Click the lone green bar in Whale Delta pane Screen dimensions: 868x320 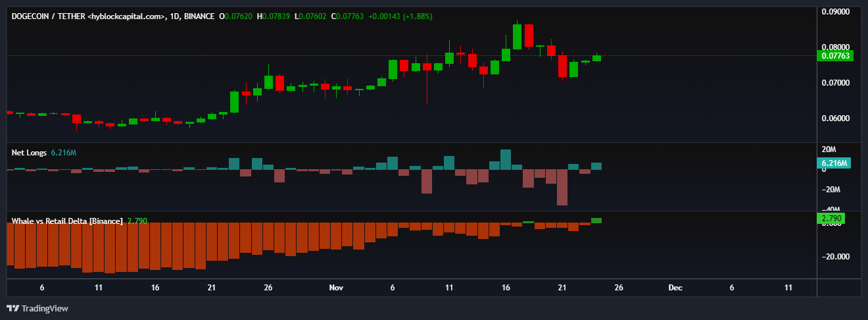[596, 221]
